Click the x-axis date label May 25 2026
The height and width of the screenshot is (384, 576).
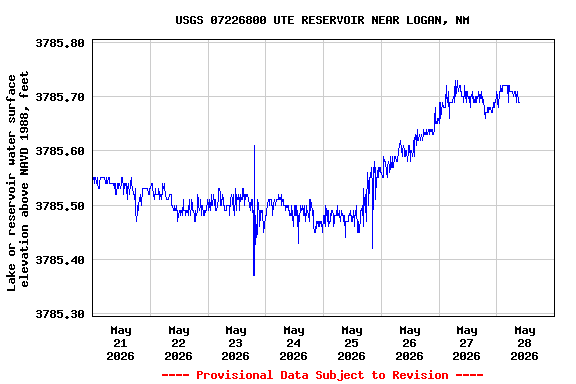coord(352,343)
